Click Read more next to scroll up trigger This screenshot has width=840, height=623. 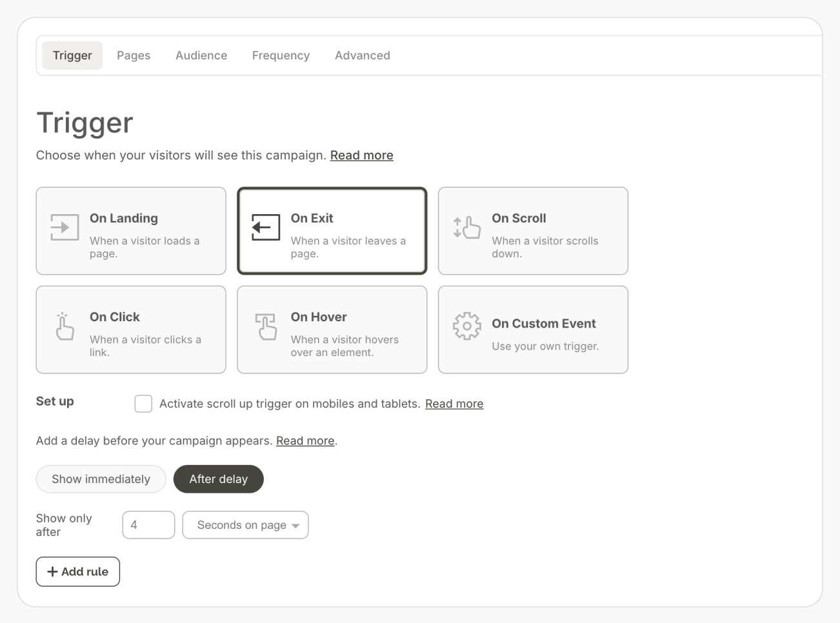point(454,404)
